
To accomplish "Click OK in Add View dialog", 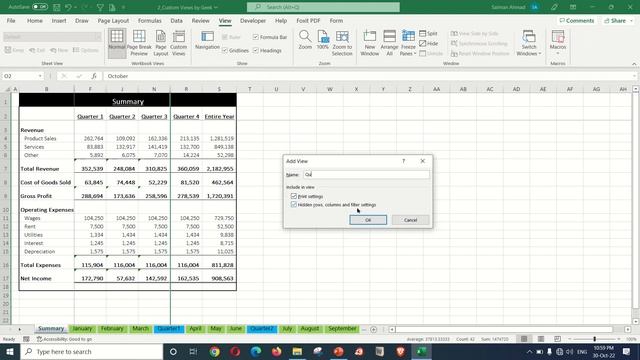I will tap(368, 220).
